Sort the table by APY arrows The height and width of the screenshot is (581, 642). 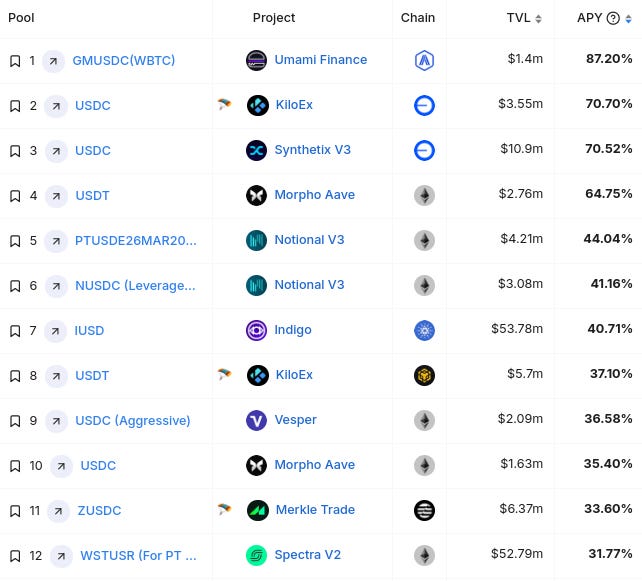pos(628,19)
